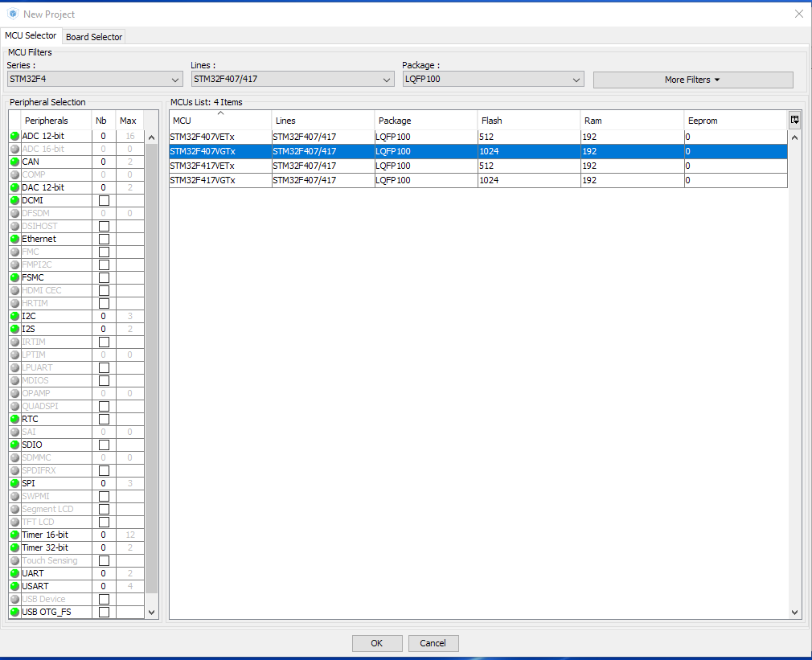
Task: Click the USART Nb value field
Action: click(x=104, y=587)
